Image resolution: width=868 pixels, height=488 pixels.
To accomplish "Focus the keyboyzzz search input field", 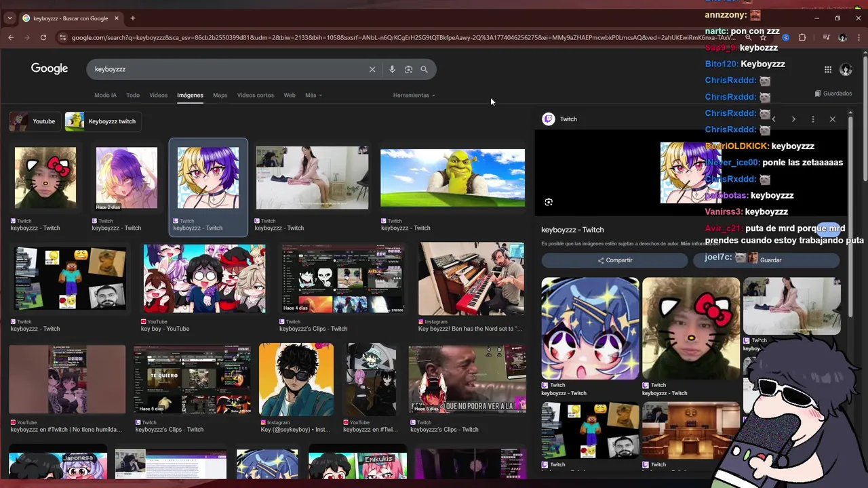I will [x=227, y=69].
